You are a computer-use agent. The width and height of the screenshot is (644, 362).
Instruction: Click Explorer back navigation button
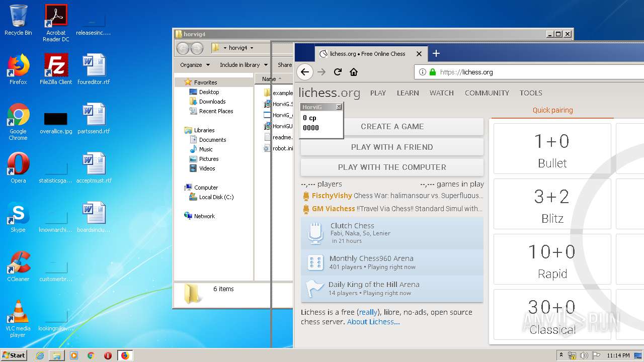click(183, 48)
